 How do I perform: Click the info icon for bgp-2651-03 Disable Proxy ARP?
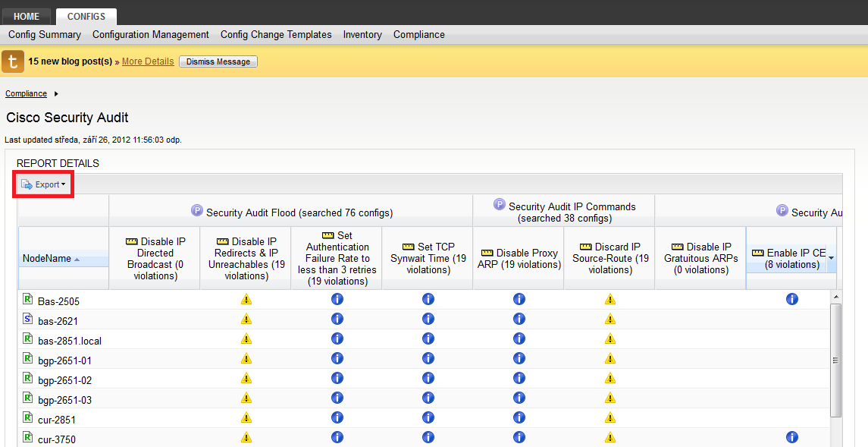(x=519, y=398)
